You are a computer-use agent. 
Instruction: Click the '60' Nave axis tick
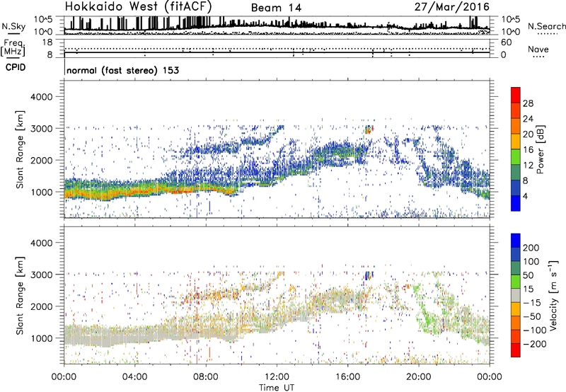(x=506, y=42)
